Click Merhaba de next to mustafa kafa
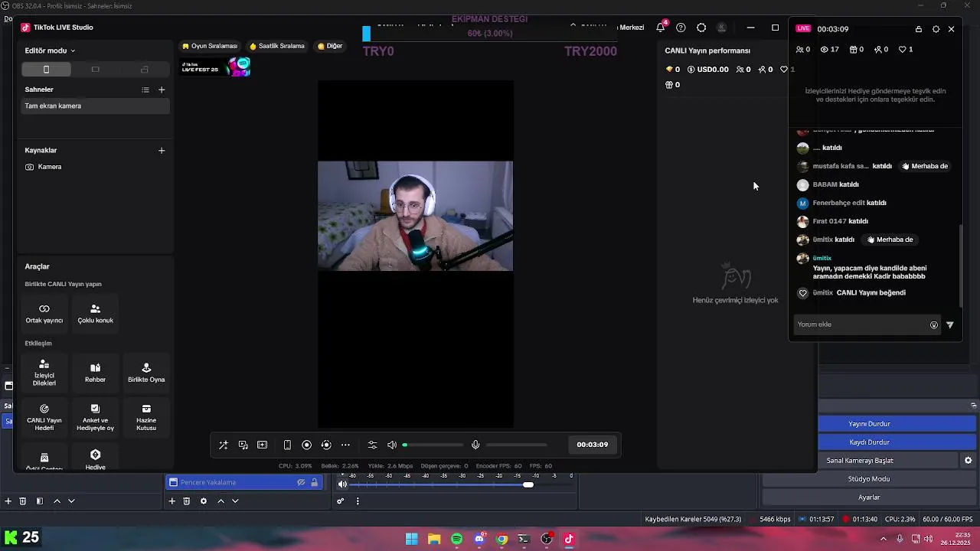 [925, 166]
